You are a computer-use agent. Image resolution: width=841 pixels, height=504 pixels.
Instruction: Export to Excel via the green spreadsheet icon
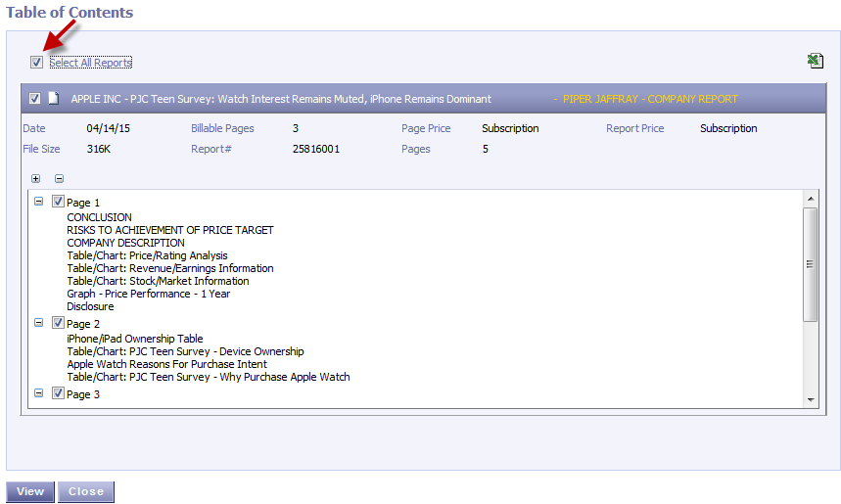click(x=816, y=61)
